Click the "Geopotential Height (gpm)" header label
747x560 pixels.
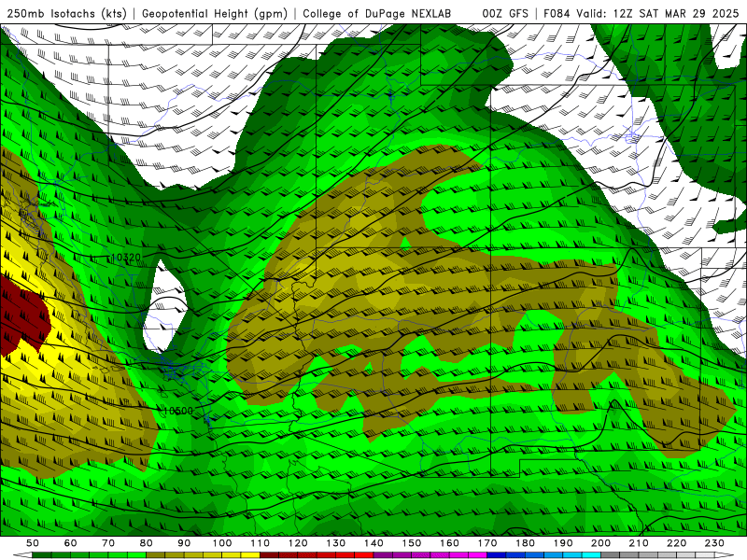(x=215, y=14)
